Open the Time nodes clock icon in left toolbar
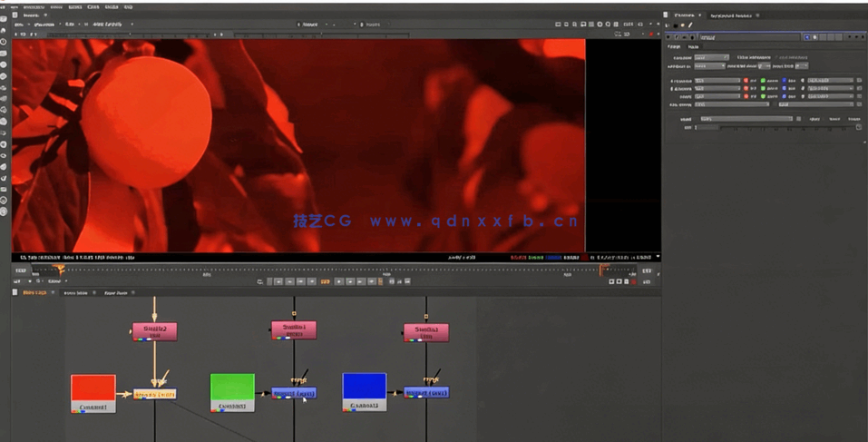This screenshot has width=868, height=442. coord(4,42)
